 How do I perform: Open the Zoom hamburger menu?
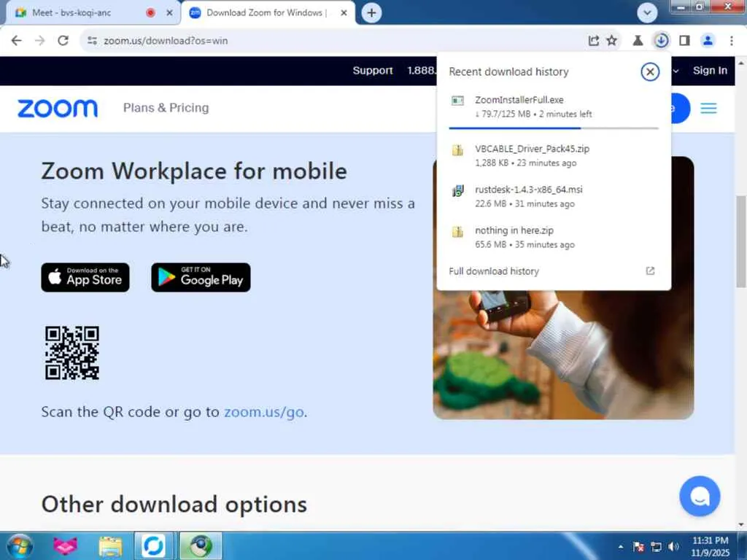point(708,109)
